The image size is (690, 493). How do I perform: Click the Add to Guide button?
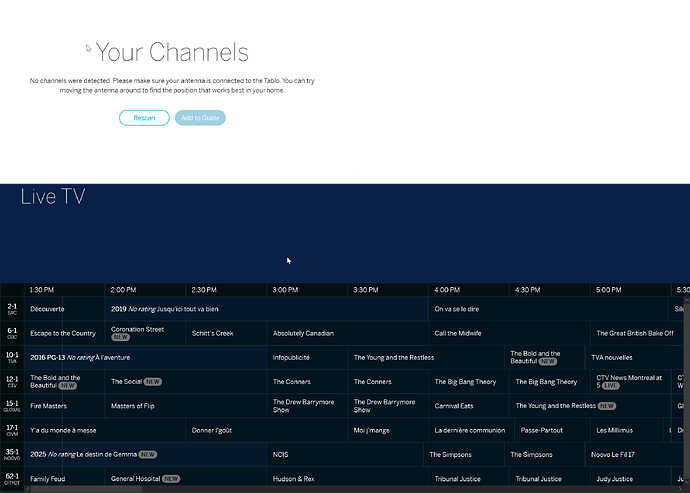click(x=200, y=118)
